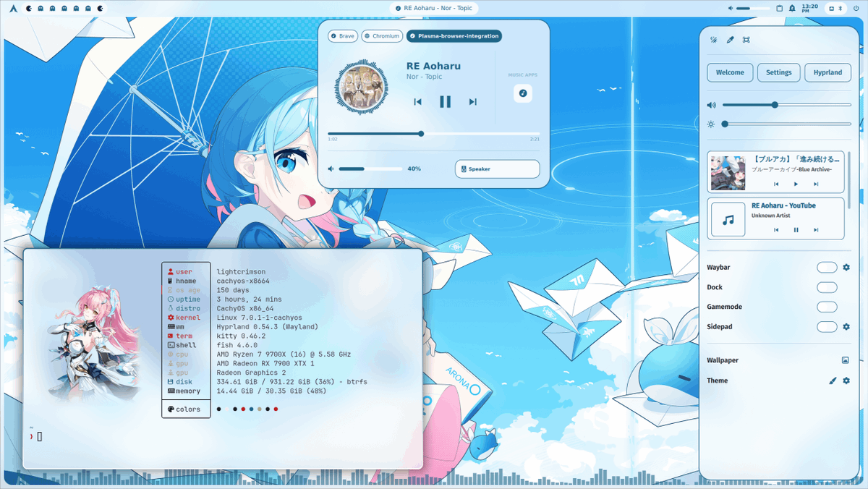This screenshot has width=868, height=489.
Task: Enable the Gamemode switch
Action: [827, 307]
